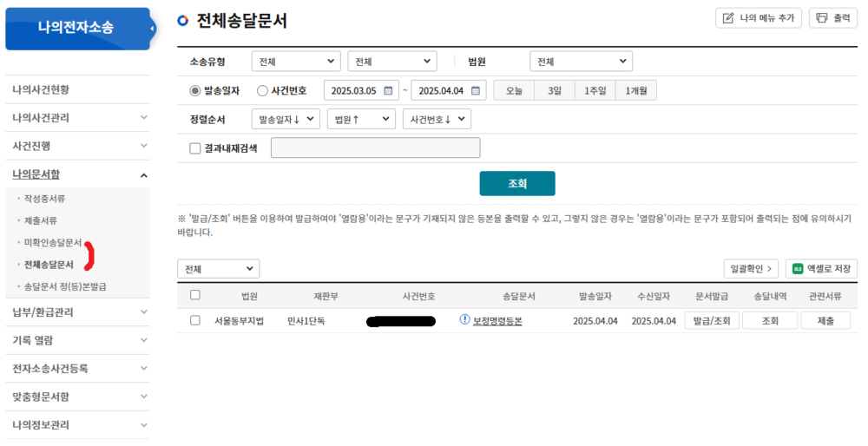Click 사건번호 column header
This screenshot has height=446, width=868.
418,297
